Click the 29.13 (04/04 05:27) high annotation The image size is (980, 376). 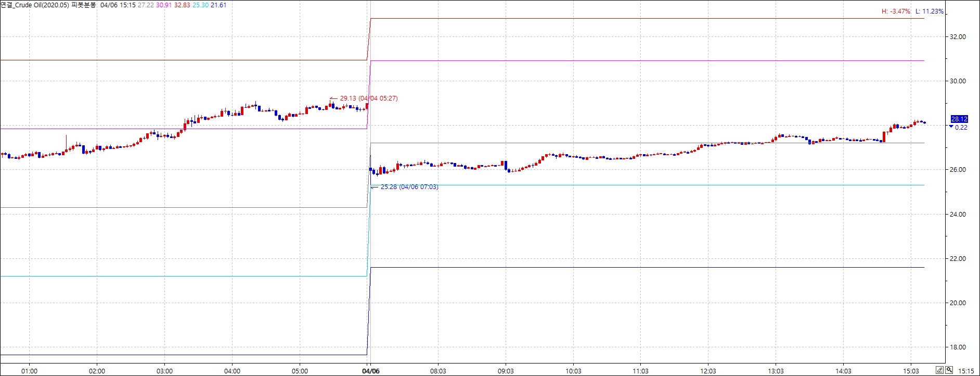point(368,98)
